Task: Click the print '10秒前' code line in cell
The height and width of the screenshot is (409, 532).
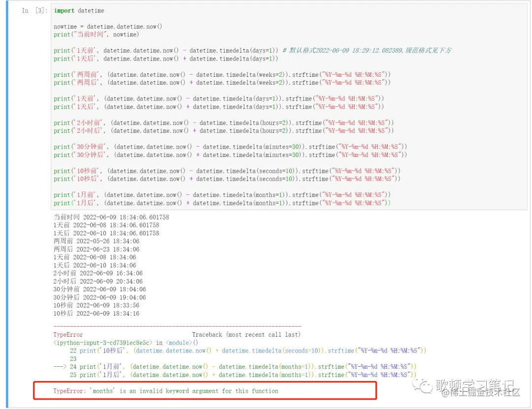Action: pyautogui.click(x=227, y=171)
